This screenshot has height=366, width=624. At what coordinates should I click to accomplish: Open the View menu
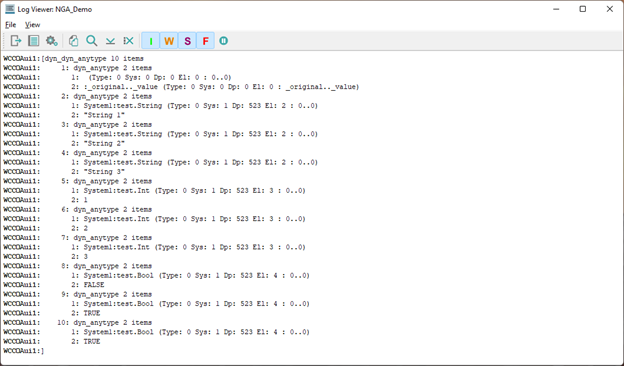pos(32,25)
